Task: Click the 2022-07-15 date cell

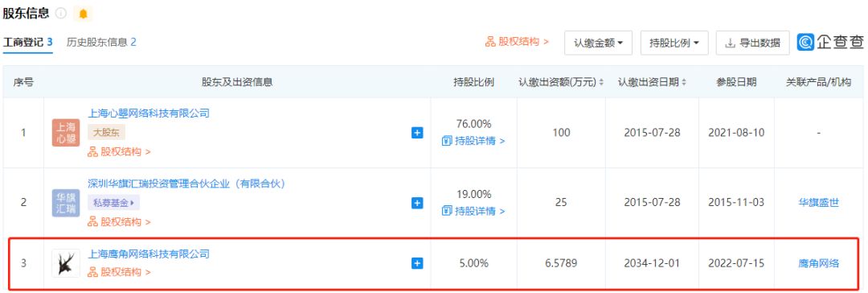Action: click(736, 263)
